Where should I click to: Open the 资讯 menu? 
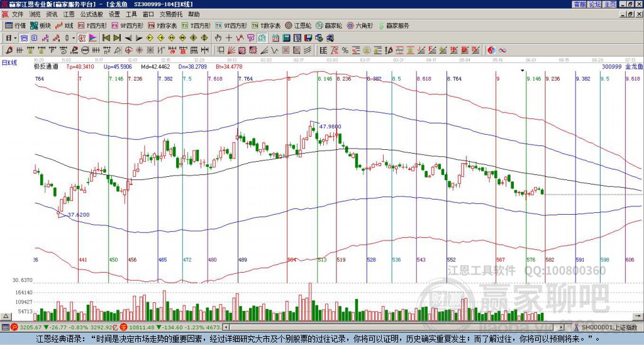52,14
